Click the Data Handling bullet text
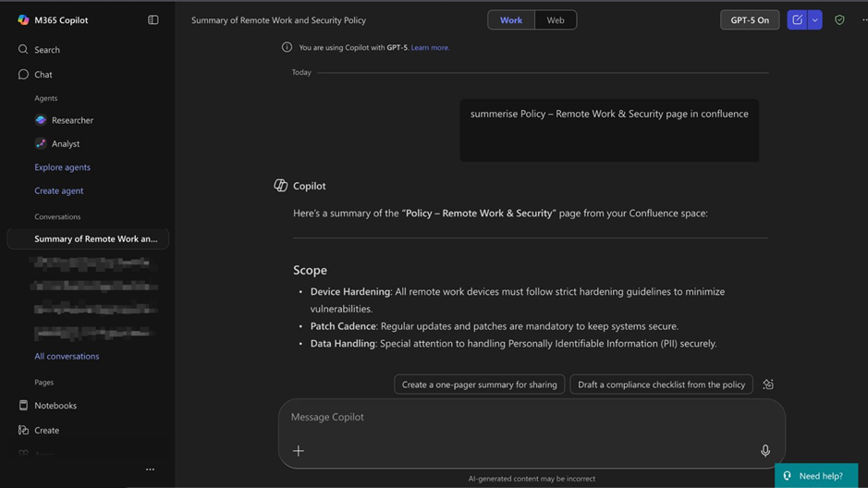Image resolution: width=868 pixels, height=488 pixels. (x=513, y=344)
